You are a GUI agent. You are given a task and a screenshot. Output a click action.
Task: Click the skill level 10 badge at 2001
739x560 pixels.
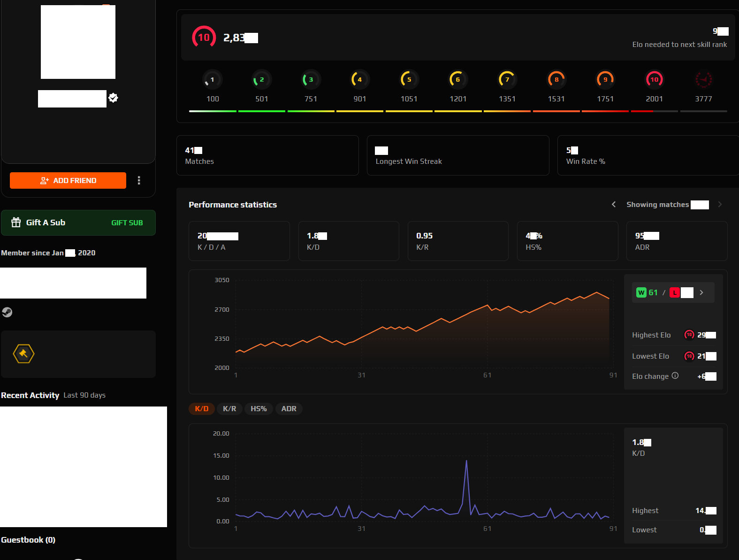pyautogui.click(x=654, y=79)
